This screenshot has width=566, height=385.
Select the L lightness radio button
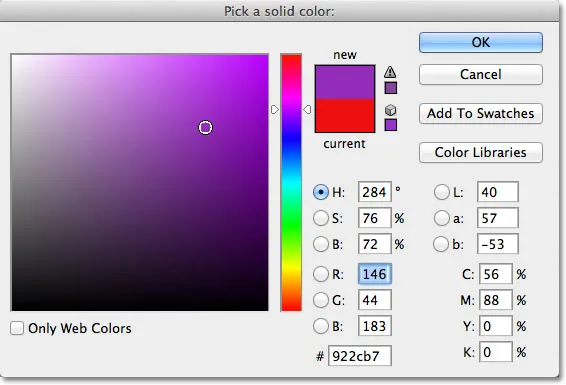[441, 192]
